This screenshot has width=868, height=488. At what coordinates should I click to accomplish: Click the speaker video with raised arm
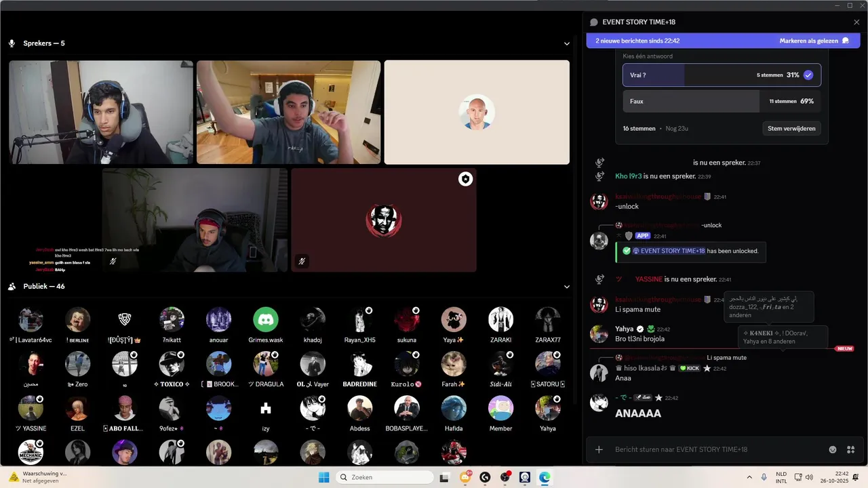point(289,112)
